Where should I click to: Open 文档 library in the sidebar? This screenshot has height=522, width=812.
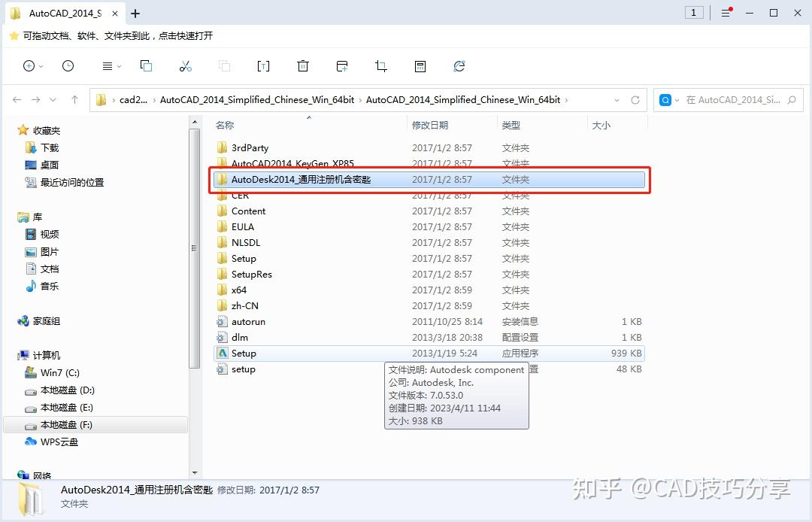[42, 269]
